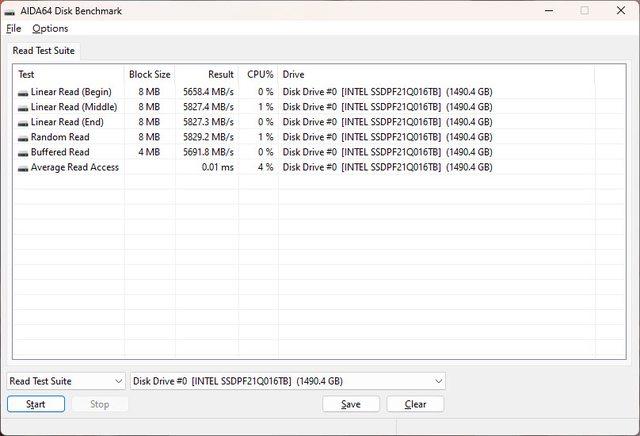Open the Options menu

pos(50,28)
